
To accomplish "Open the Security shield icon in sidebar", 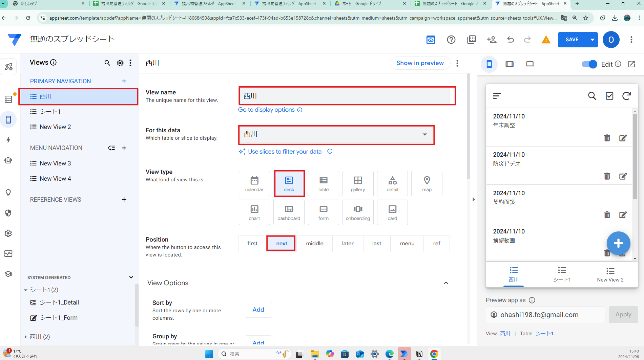I will [8, 213].
